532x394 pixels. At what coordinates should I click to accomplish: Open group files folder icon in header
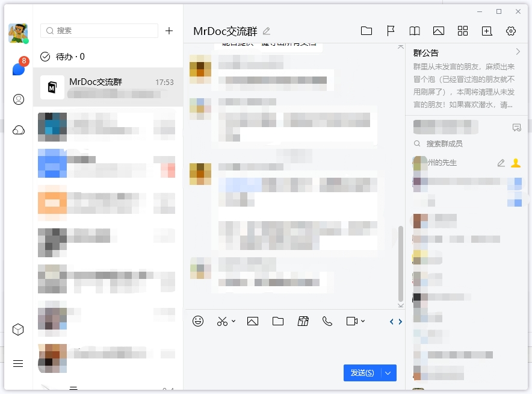pyautogui.click(x=367, y=31)
